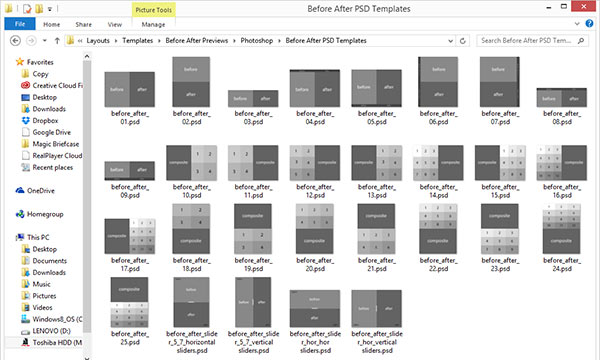Click the Picture Tools contextual tab

(x=153, y=10)
